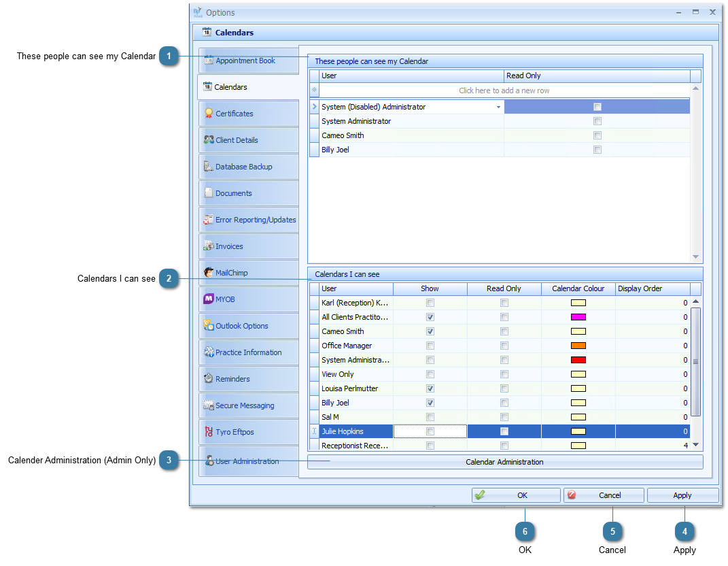Click the Cancel button
The width and height of the screenshot is (728, 566).
pos(604,495)
